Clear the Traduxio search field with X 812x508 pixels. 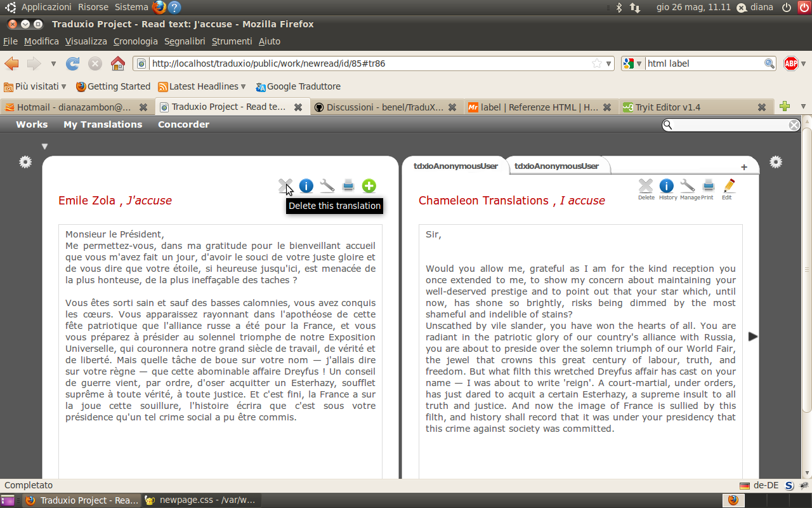794,125
